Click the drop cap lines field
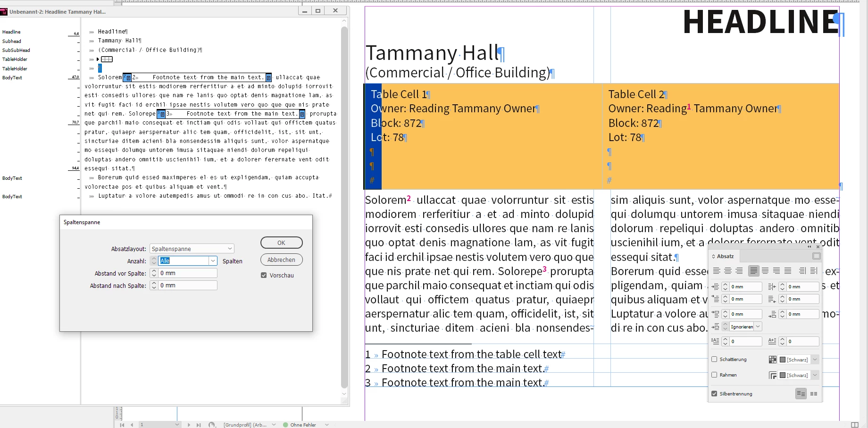The width and height of the screenshot is (868, 428). pos(745,341)
